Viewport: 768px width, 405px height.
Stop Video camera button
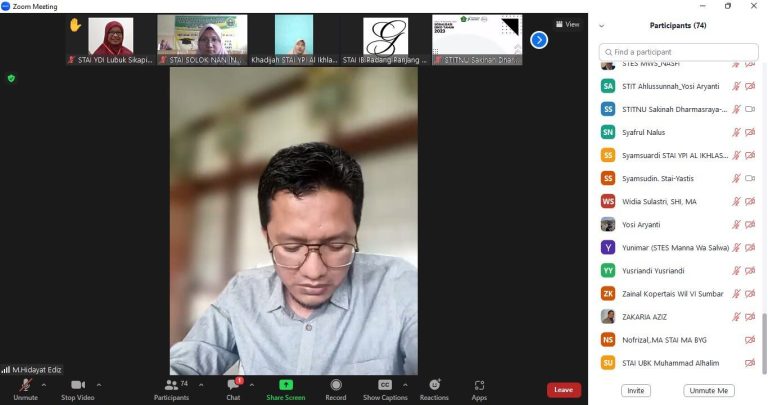pyautogui.click(x=78, y=390)
